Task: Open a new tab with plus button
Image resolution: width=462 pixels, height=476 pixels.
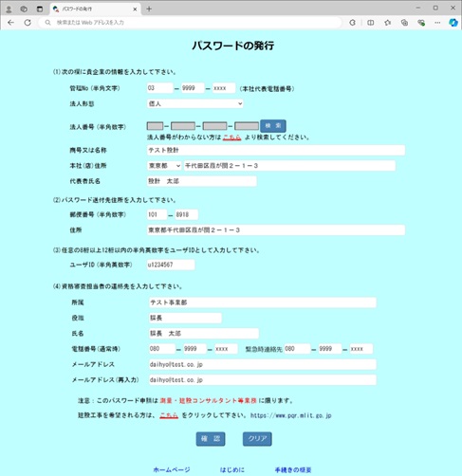Action: click(149, 9)
